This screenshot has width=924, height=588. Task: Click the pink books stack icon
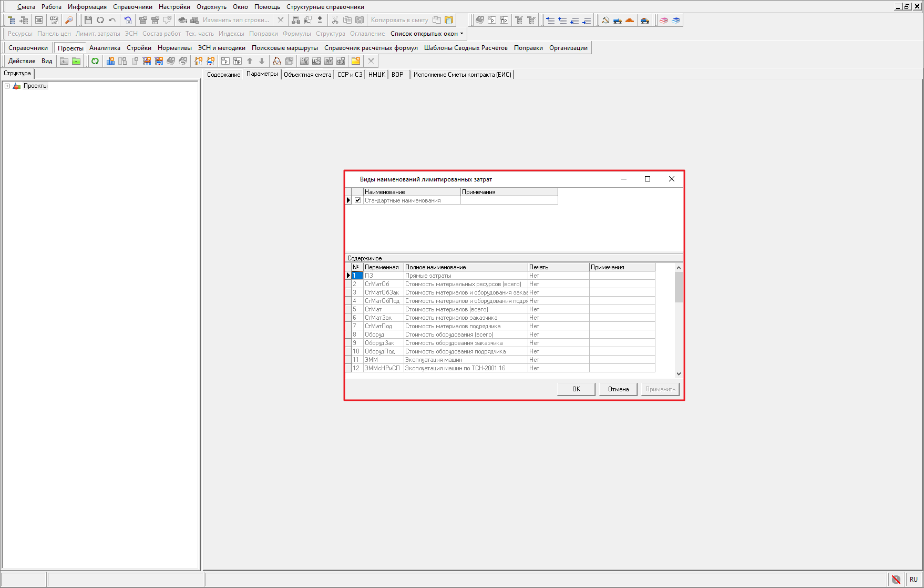[664, 20]
